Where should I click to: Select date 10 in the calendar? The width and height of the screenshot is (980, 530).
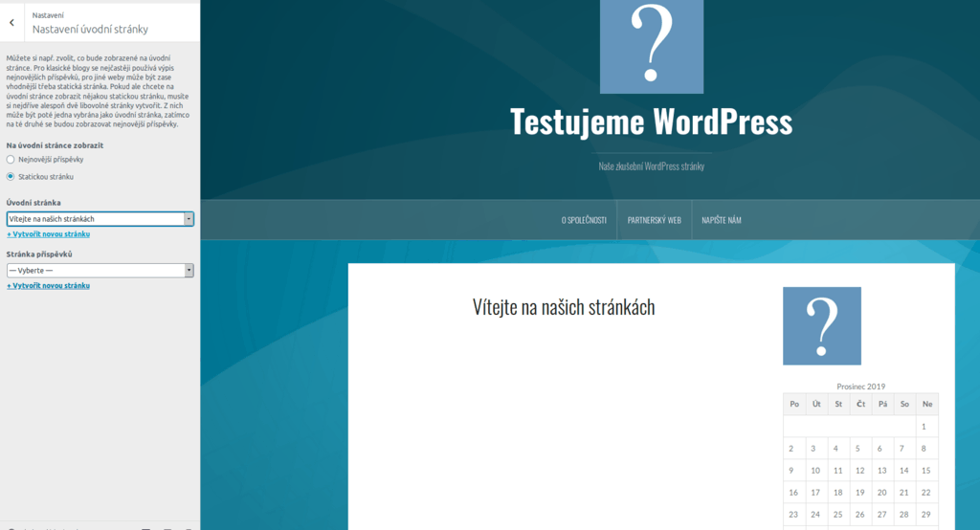815,470
